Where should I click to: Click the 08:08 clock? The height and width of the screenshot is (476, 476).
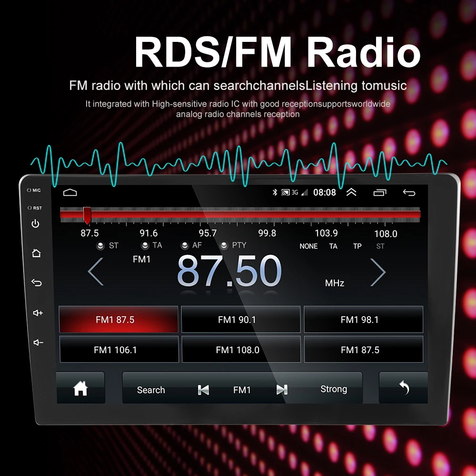(325, 192)
